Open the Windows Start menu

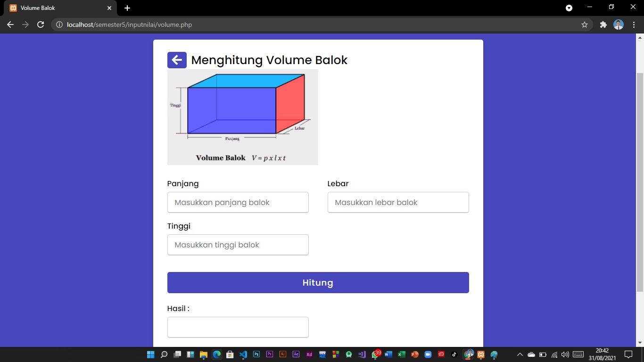coord(150,354)
